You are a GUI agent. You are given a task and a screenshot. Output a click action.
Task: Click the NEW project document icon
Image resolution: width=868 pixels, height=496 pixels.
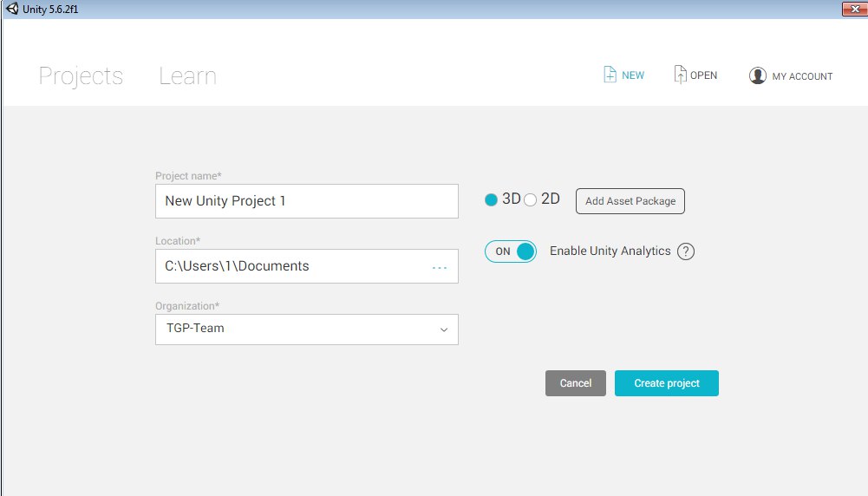[610, 75]
